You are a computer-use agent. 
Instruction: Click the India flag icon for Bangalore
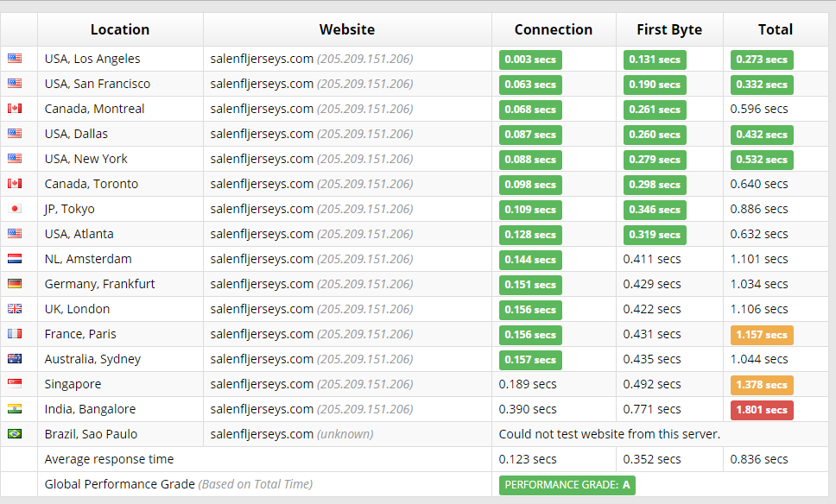point(15,408)
